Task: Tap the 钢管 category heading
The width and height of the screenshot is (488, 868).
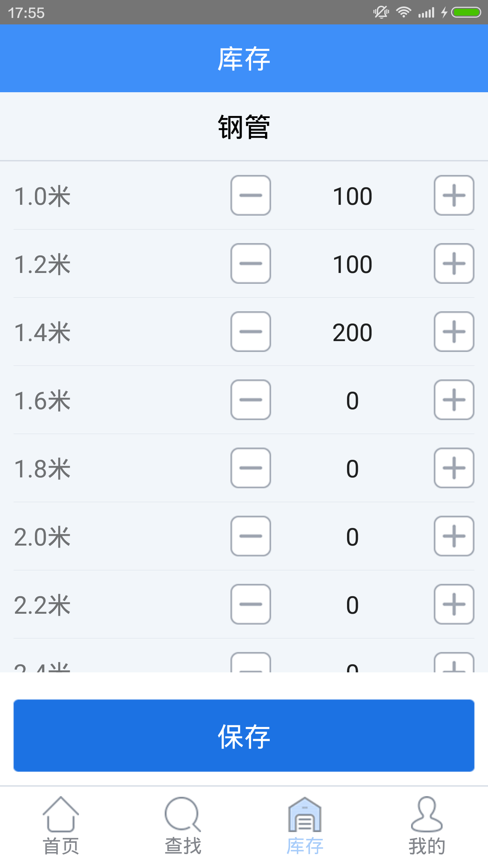Action: tap(244, 127)
